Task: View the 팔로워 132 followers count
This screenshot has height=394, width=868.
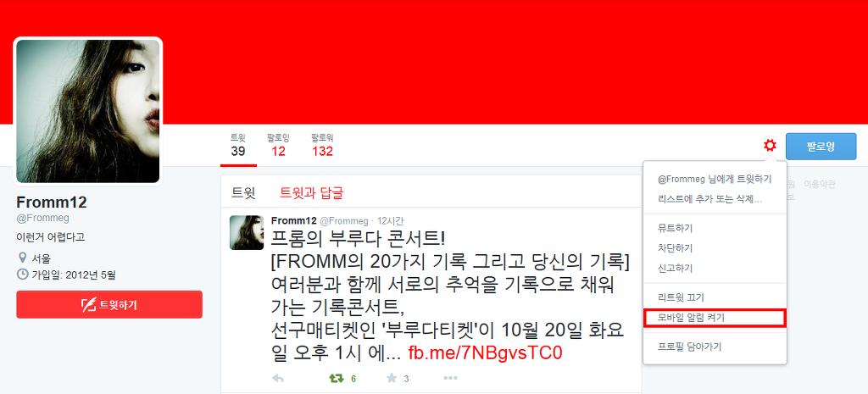Action: coord(322,146)
